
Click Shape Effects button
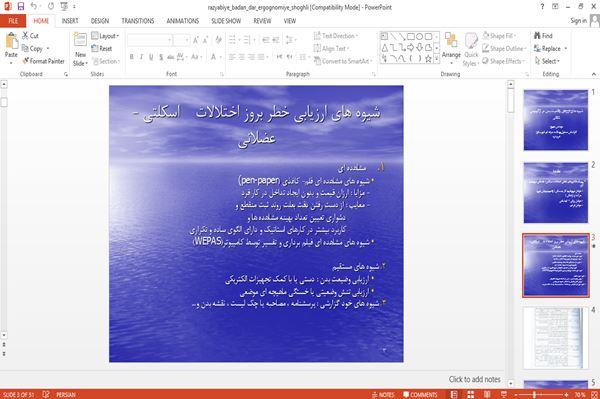(504, 61)
